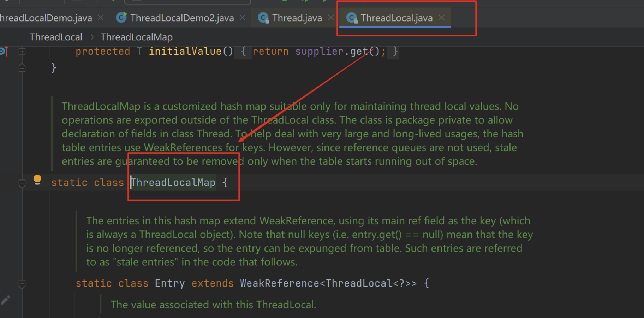
Task: Click the class icon on ThreadLocalDemo2.java tab
Action: 121,18
